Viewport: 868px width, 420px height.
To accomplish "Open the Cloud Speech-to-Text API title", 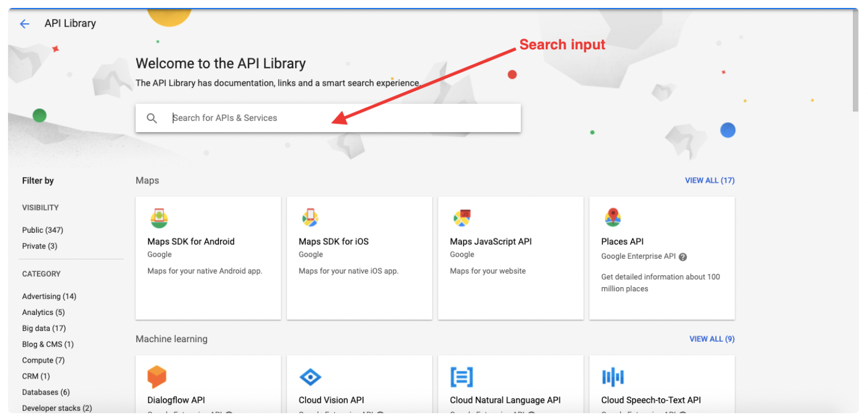I will click(x=651, y=400).
